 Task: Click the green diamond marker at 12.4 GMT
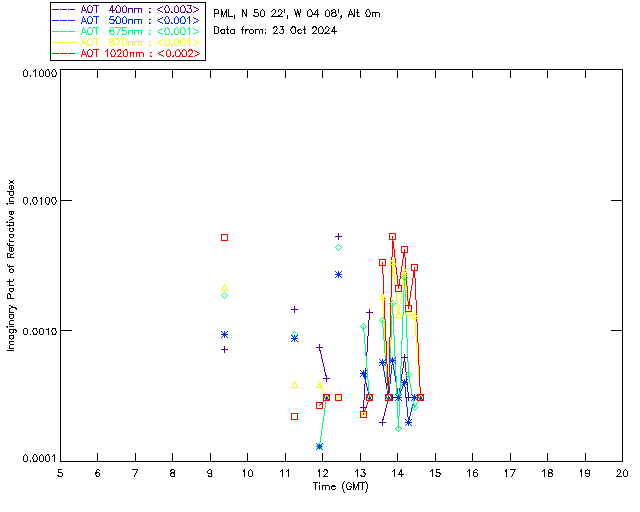coord(338,248)
